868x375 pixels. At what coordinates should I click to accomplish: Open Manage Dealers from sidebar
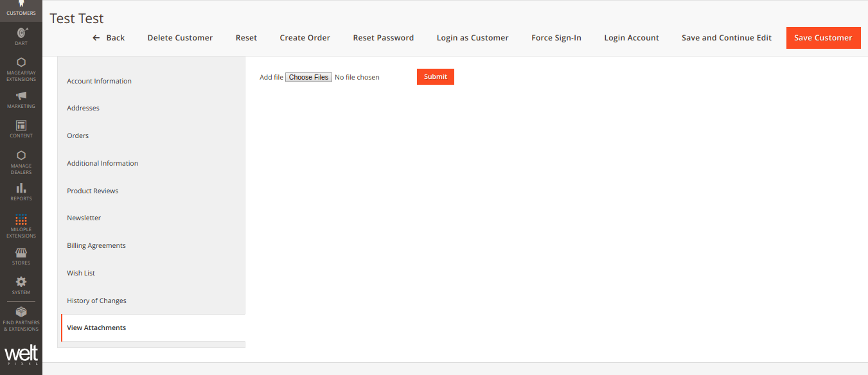click(21, 162)
